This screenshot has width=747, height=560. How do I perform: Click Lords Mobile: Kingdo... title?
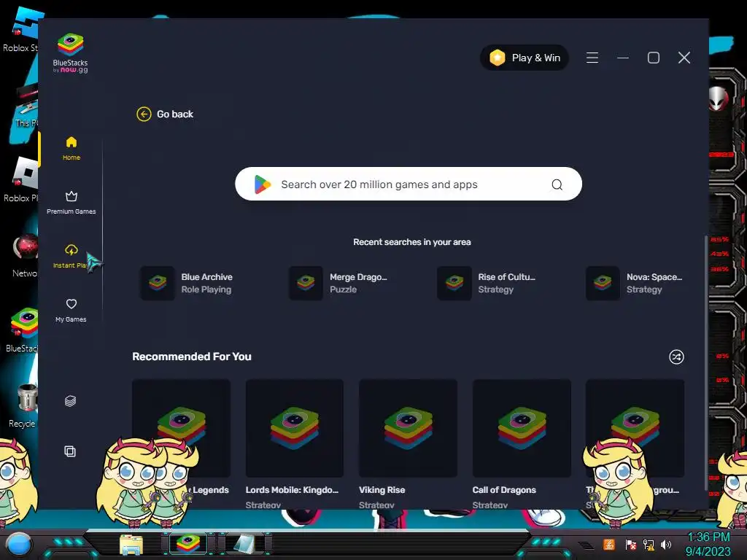292,489
